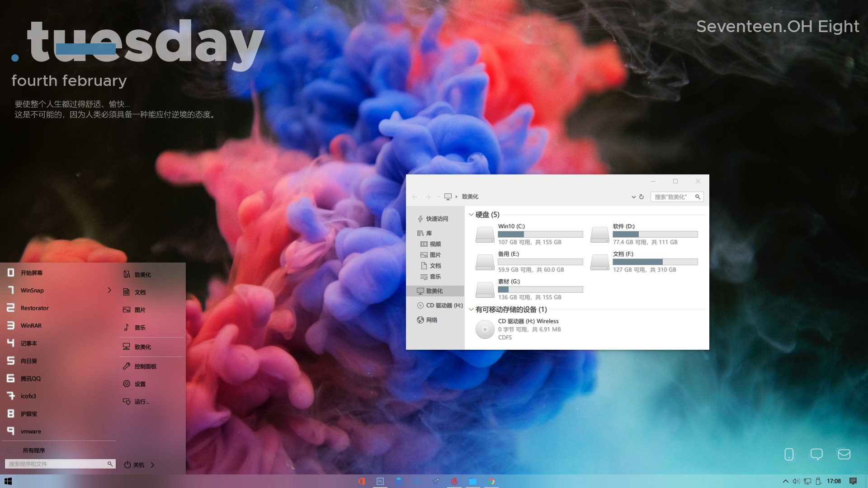Select 快速访问 in the navigation pane
This screenshot has width=868, height=488.
435,219
